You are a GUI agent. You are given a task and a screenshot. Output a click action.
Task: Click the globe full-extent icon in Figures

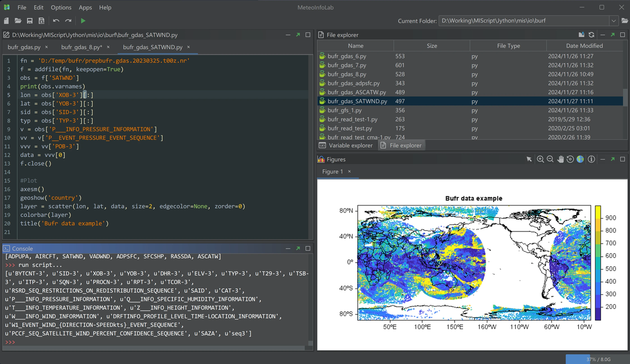[580, 159]
